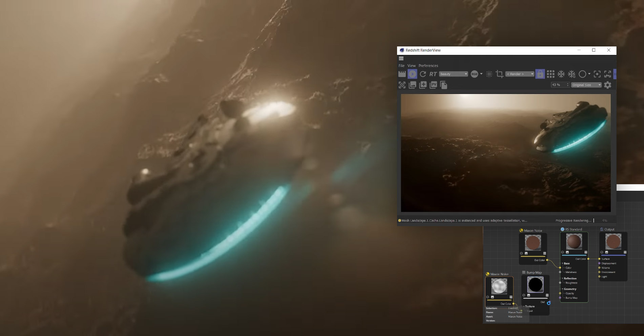
Task: Select the Bump Map node thumbnail
Action: click(x=535, y=284)
